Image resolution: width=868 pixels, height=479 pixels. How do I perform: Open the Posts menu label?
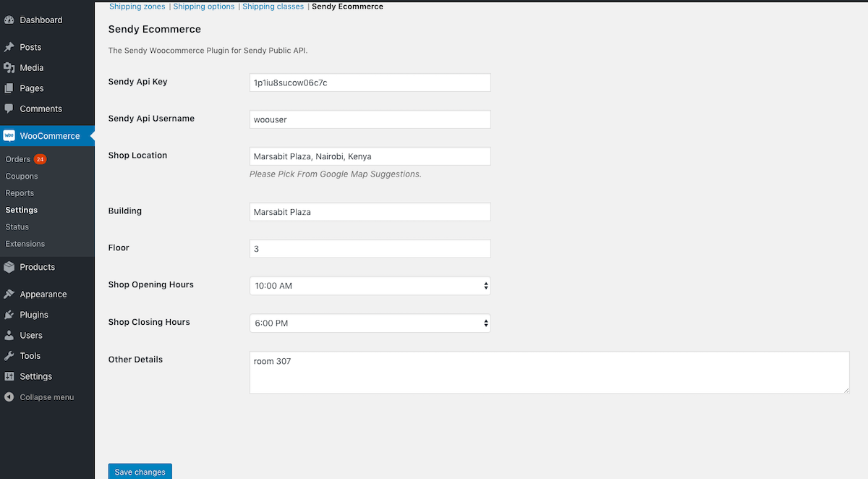click(30, 47)
